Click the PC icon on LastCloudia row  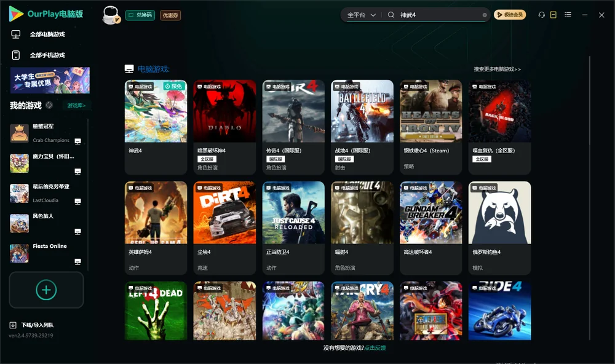point(77,201)
